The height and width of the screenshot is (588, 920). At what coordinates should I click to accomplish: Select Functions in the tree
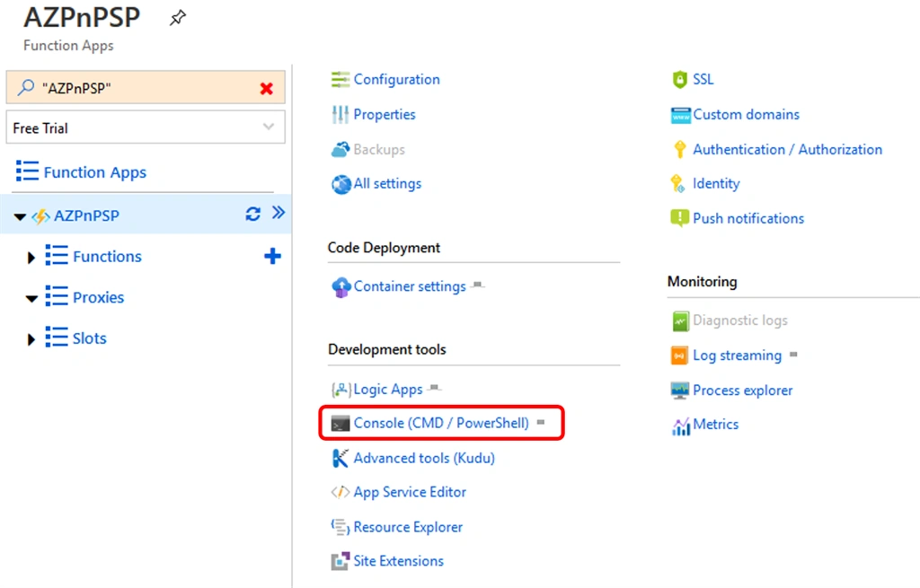[x=108, y=257]
